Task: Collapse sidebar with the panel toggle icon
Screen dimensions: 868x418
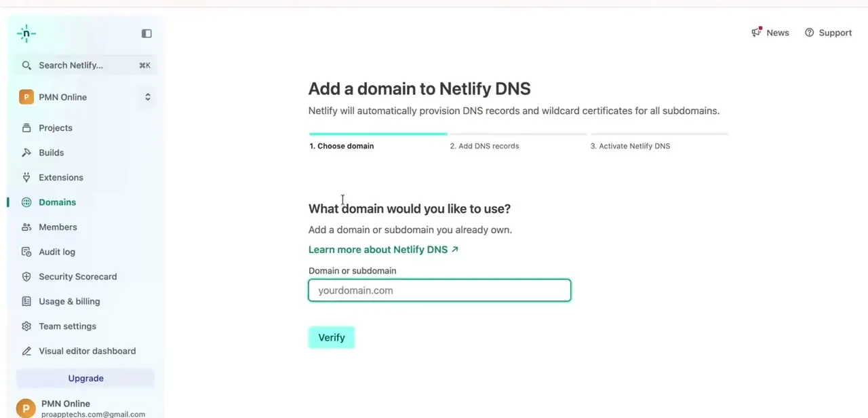Action: 146,33
